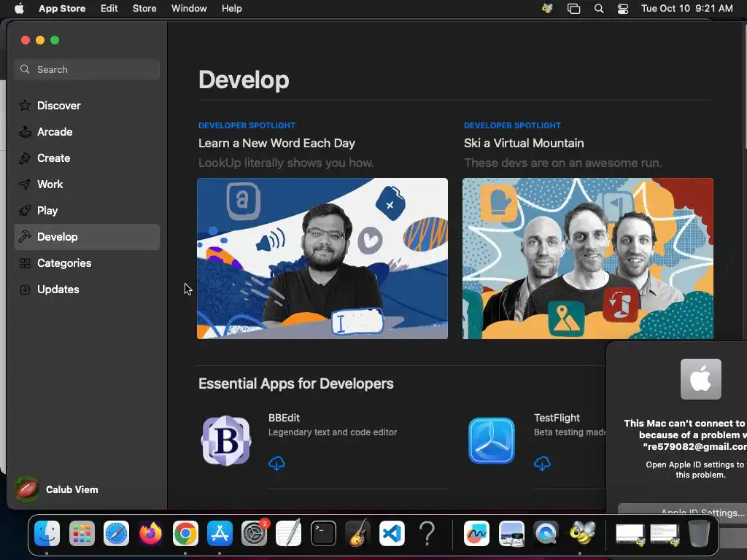Open Ski a Virtual Mountain headline
This screenshot has height=560, width=747.
(x=524, y=144)
